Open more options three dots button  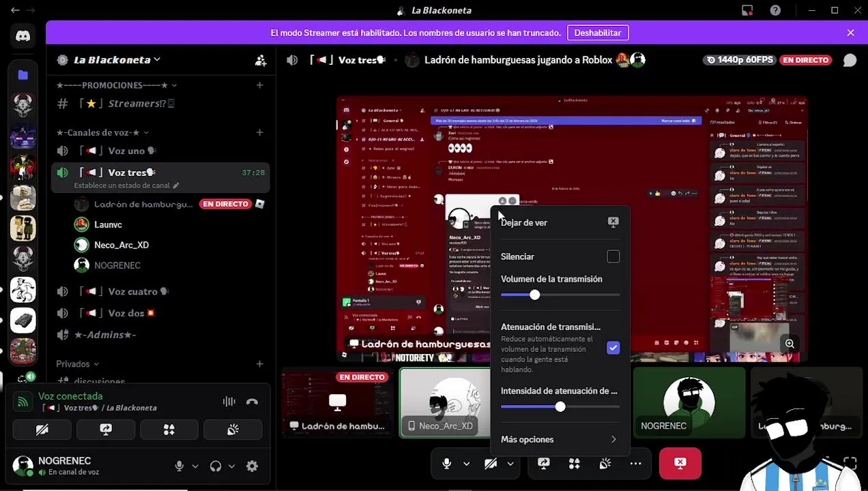[x=635, y=464]
